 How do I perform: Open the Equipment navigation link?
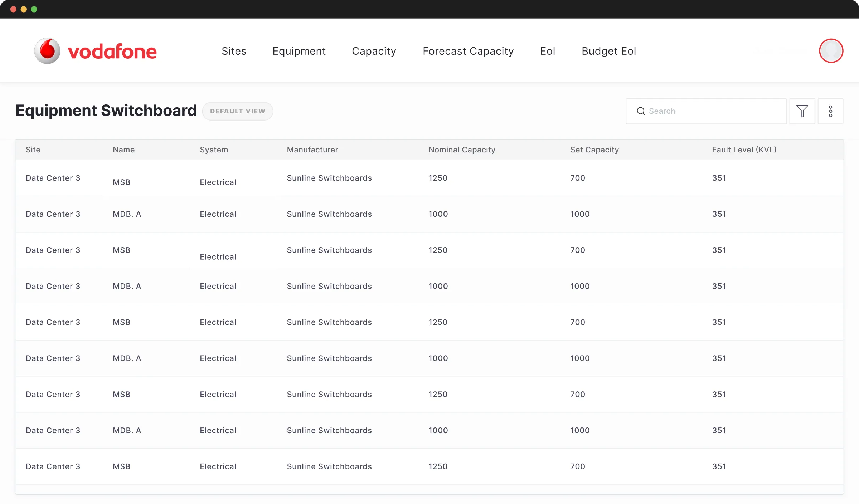299,51
